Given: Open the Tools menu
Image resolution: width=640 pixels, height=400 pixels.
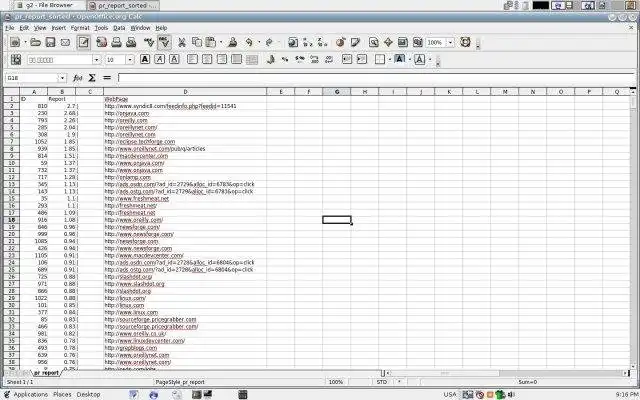Looking at the screenshot, I should pos(101,28).
